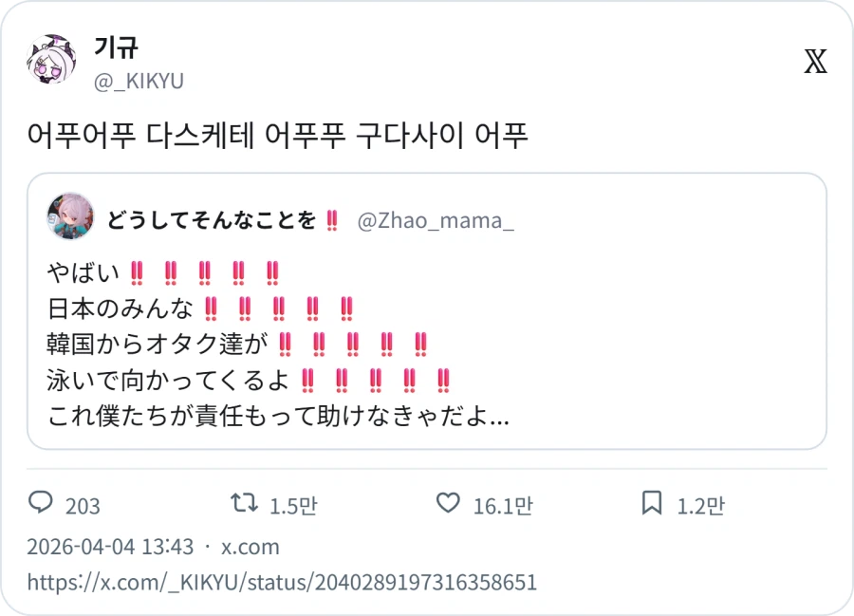Retweet the post using the repost toggle
Image resolution: width=854 pixels, height=616 pixels.
(245, 506)
